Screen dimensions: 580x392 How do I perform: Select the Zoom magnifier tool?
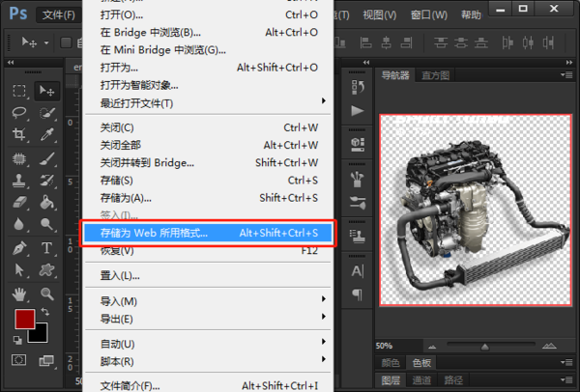pos(46,293)
